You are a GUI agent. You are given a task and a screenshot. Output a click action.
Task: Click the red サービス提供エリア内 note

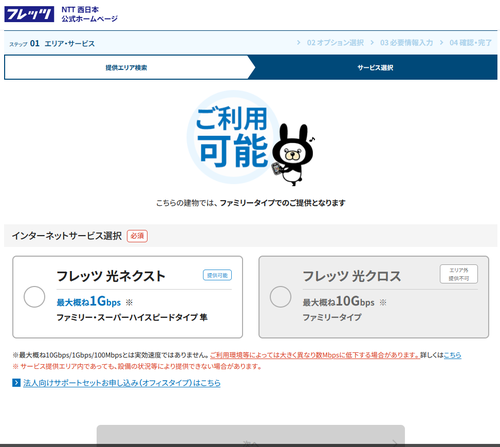137,367
